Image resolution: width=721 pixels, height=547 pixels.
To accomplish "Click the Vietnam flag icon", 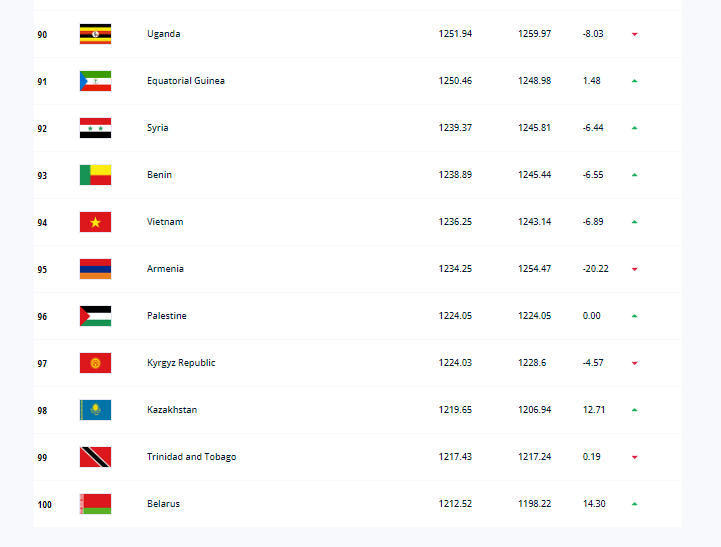I will 95,222.
